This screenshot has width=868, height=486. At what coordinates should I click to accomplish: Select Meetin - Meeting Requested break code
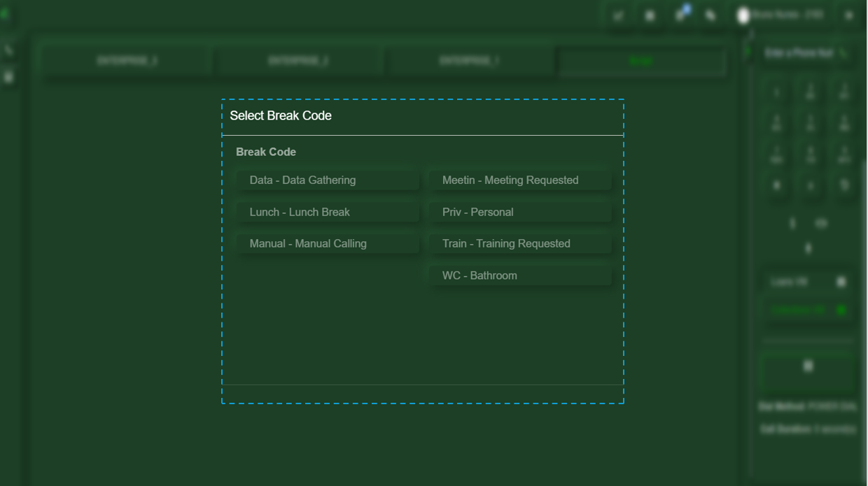click(520, 180)
